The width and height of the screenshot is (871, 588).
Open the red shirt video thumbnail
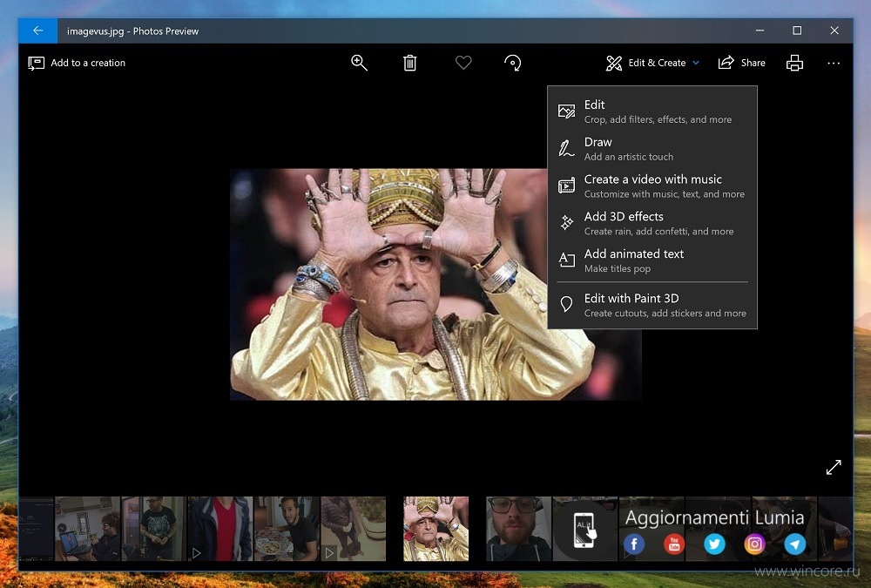coord(220,529)
